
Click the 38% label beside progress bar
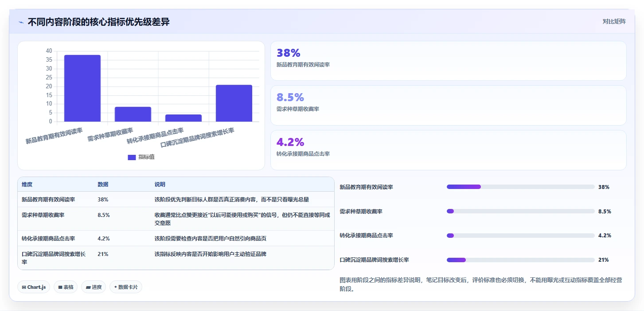click(x=604, y=187)
